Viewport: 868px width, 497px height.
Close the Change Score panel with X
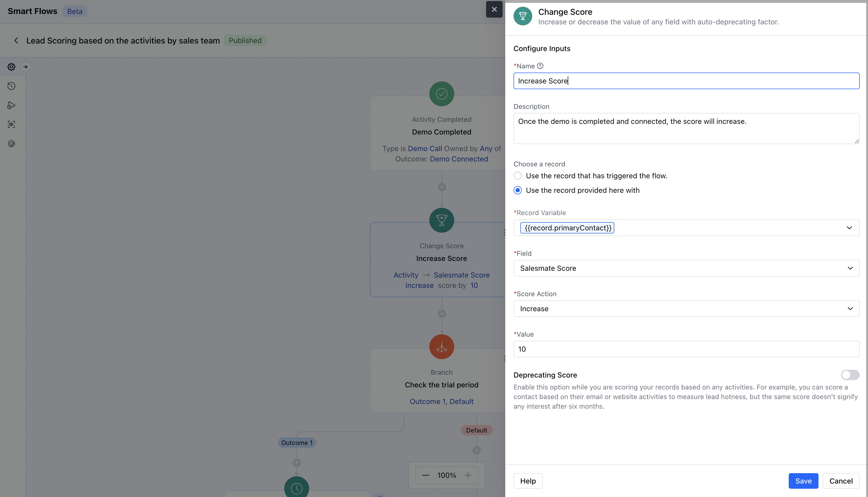click(494, 10)
